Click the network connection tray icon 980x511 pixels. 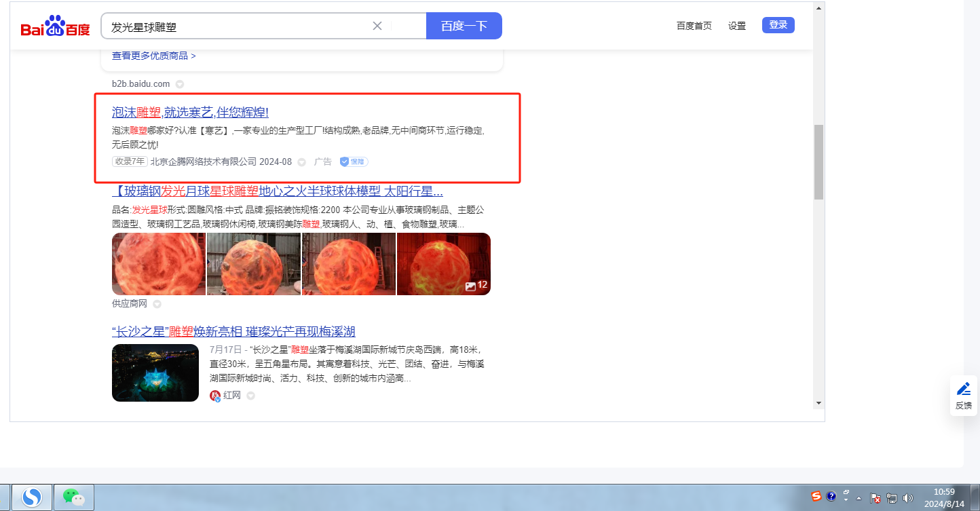click(892, 498)
